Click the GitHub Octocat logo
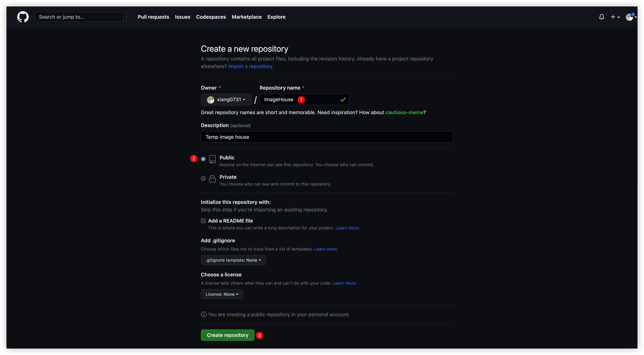Screen dimensions: 644x355 pos(23,17)
